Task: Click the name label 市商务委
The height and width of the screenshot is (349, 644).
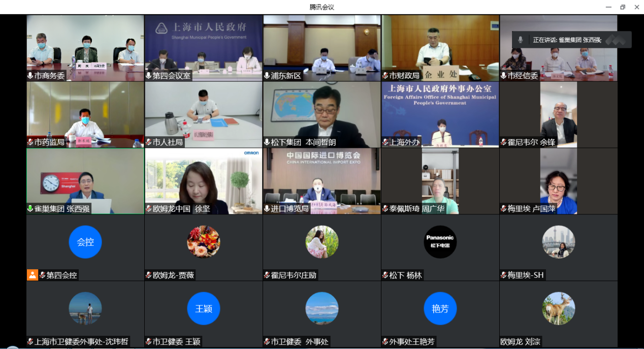Action: coord(50,76)
